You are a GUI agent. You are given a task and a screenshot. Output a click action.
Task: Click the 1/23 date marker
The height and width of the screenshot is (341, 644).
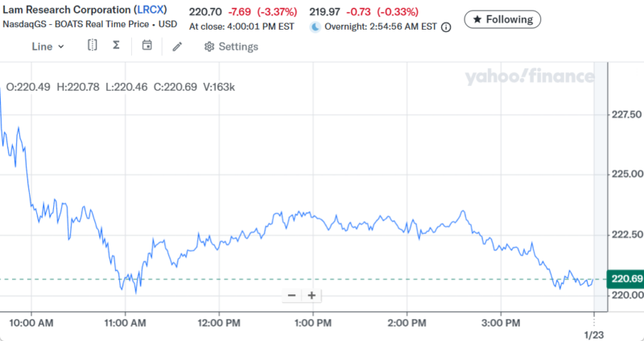click(593, 333)
